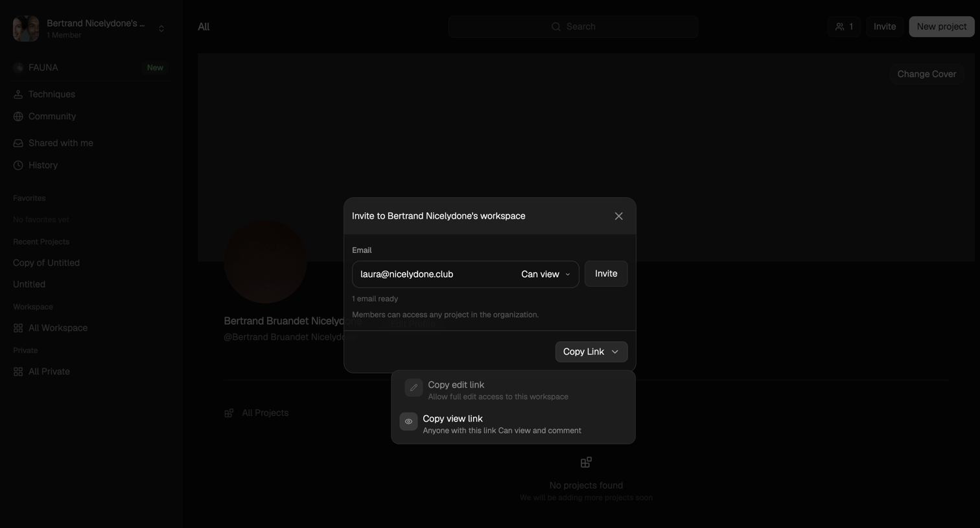Close the invite workspace dialog
The image size is (980, 528).
(618, 216)
